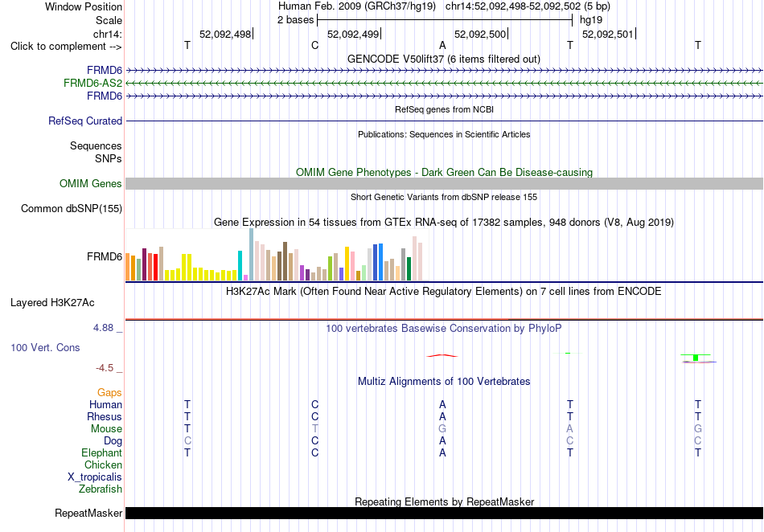Viewport: 764px width, 532px height.
Task: Open the GTEx Gene Expression track title
Action: [x=444, y=223]
